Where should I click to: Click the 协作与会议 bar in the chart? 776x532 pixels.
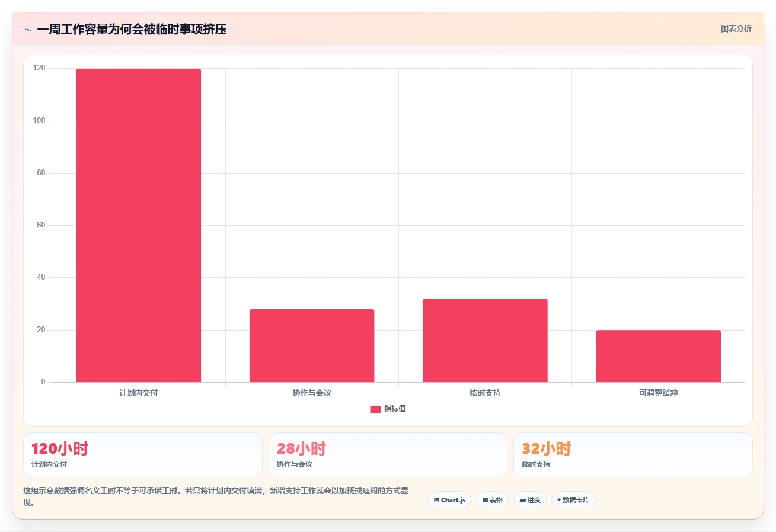point(312,345)
